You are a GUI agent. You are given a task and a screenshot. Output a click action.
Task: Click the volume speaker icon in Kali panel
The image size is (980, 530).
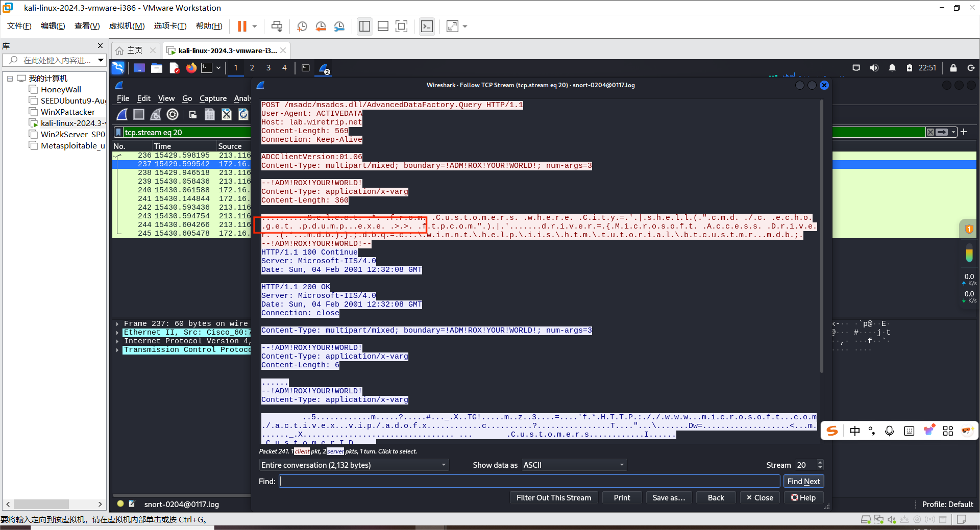pos(874,68)
